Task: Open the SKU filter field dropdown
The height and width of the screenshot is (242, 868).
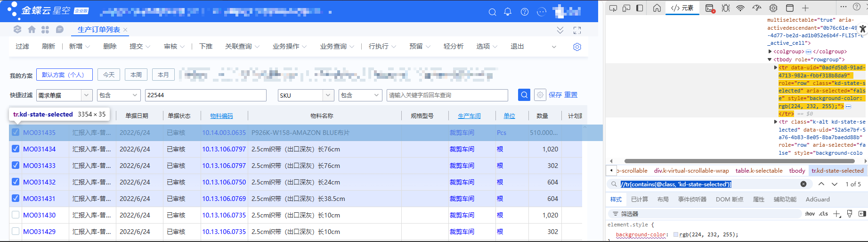Action: click(328, 95)
